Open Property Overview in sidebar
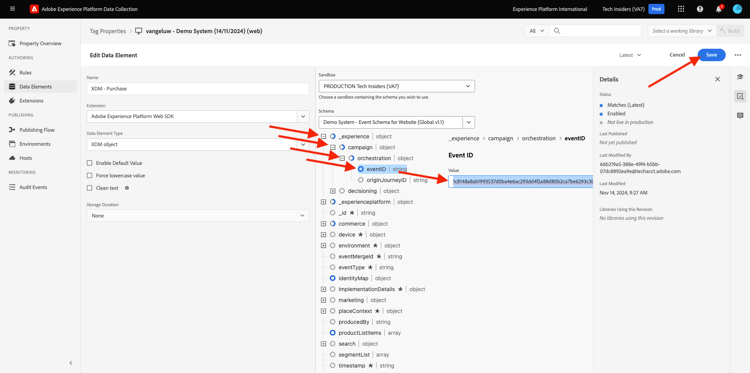The image size is (750, 373). click(40, 44)
